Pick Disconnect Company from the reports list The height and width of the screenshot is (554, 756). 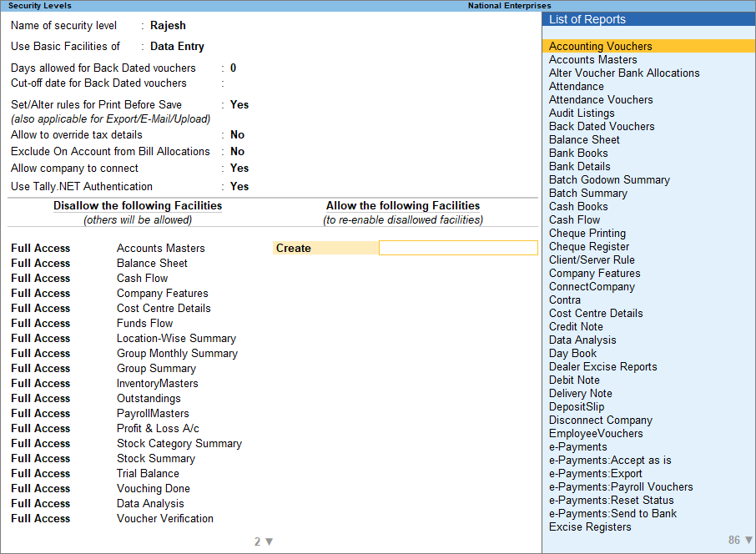click(600, 420)
